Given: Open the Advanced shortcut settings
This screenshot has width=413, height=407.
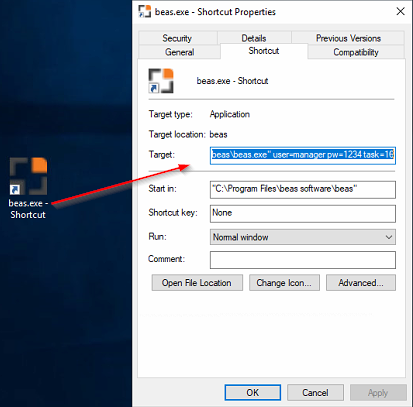Looking at the screenshot, I should tap(361, 283).
